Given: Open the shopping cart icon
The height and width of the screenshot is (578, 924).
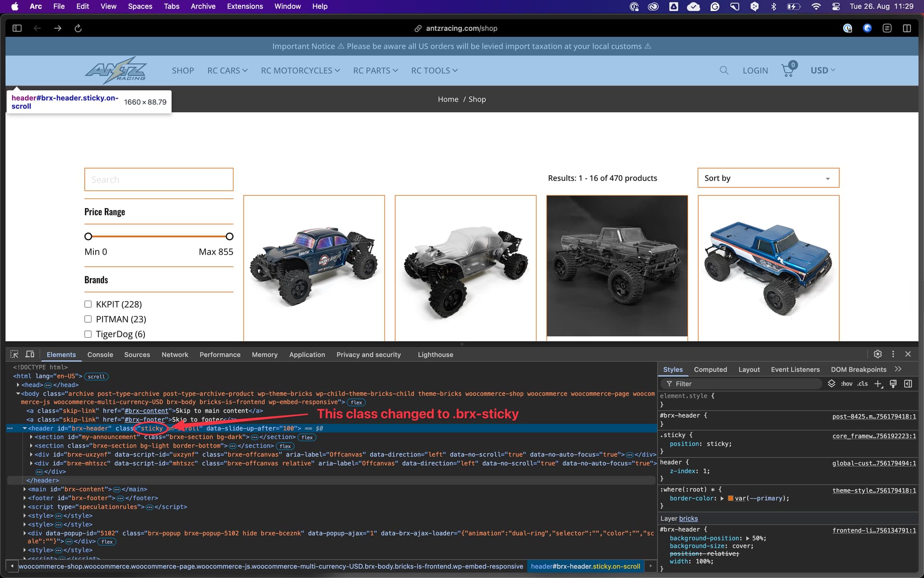Looking at the screenshot, I should click(x=788, y=70).
